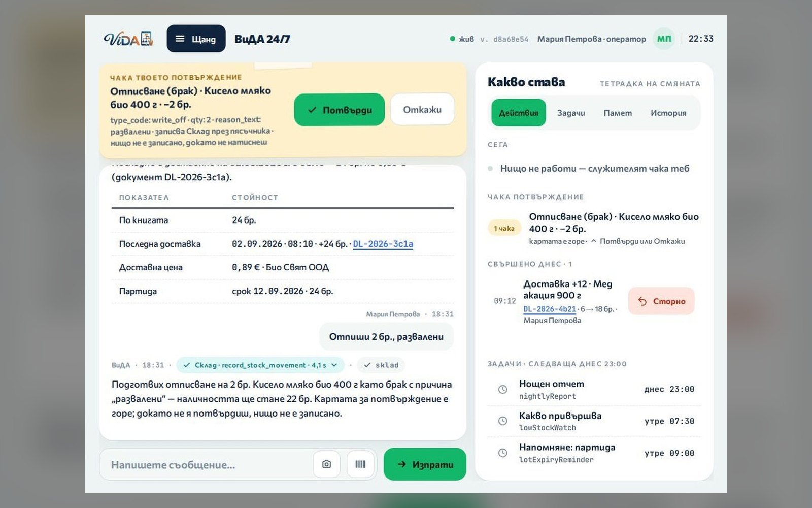Attach a photo with the camera icon

326,464
